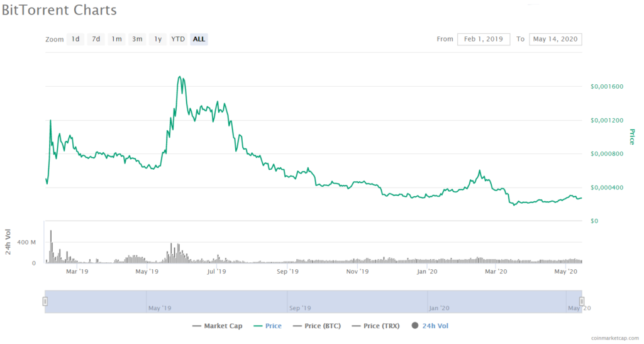Screen dimensions: 644x344
Task: Grab the left navigator range handle
Action: pos(45,302)
